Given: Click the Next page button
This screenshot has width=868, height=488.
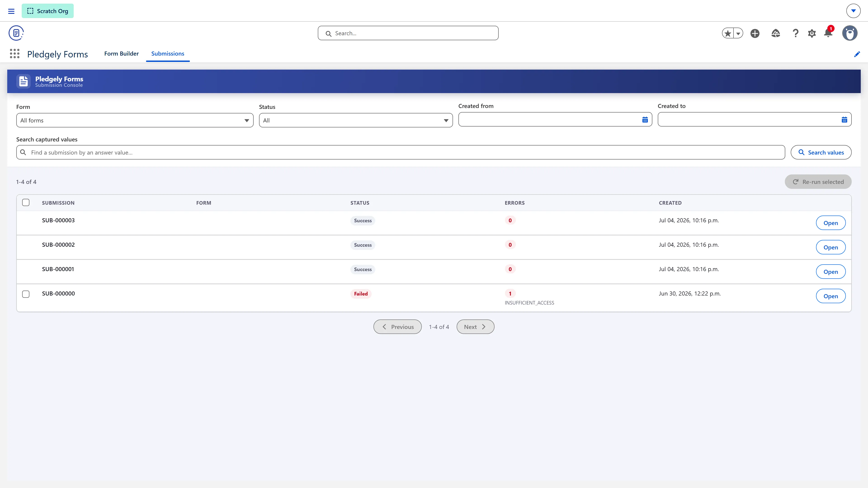Looking at the screenshot, I should [x=475, y=327].
